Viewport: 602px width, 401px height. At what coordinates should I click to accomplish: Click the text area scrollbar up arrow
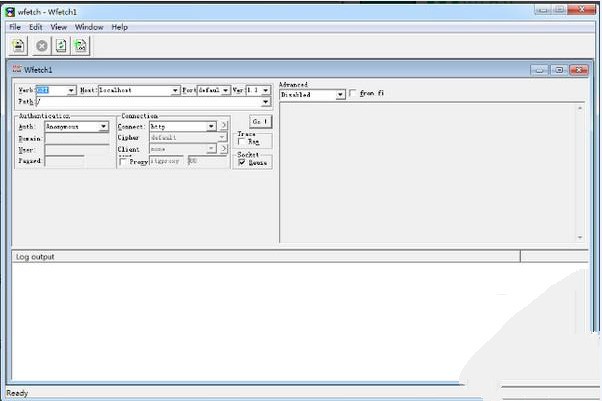pos(580,108)
